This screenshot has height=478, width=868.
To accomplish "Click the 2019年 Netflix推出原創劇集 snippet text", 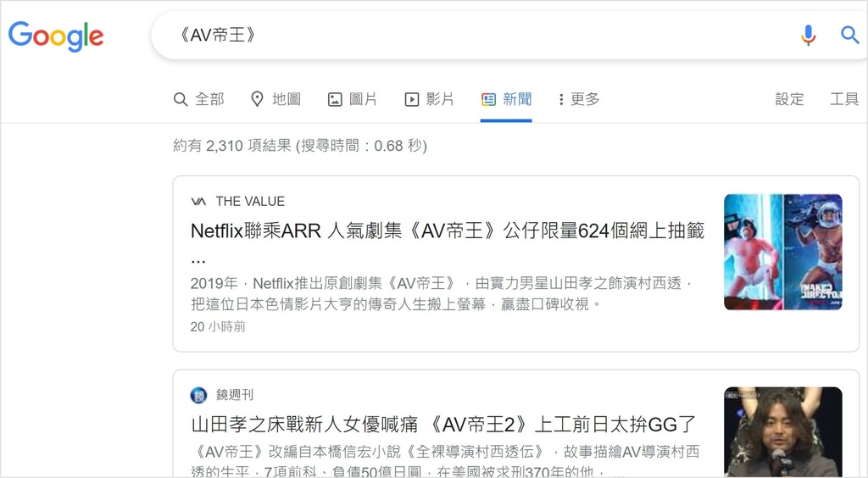I will [442, 294].
